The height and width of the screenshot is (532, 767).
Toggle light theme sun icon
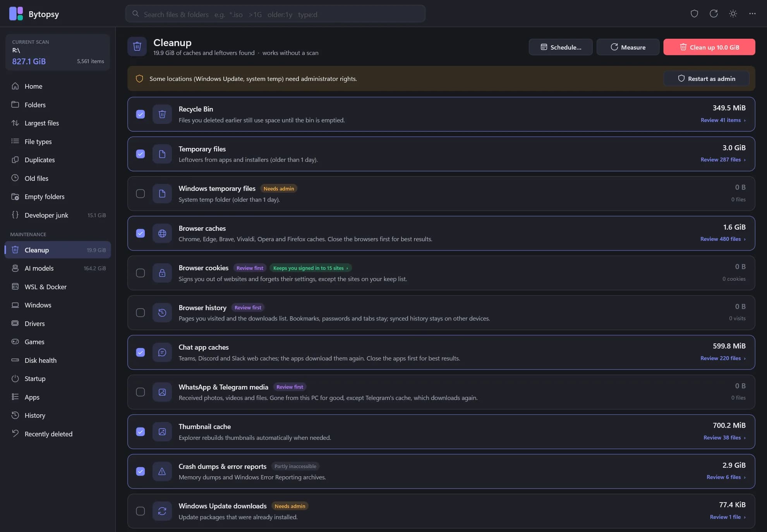pyautogui.click(x=733, y=14)
